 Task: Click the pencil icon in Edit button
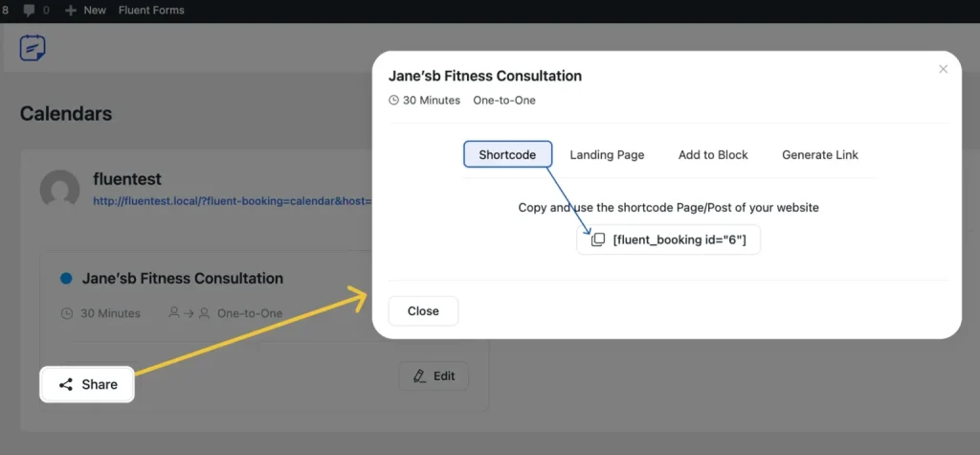(420, 376)
